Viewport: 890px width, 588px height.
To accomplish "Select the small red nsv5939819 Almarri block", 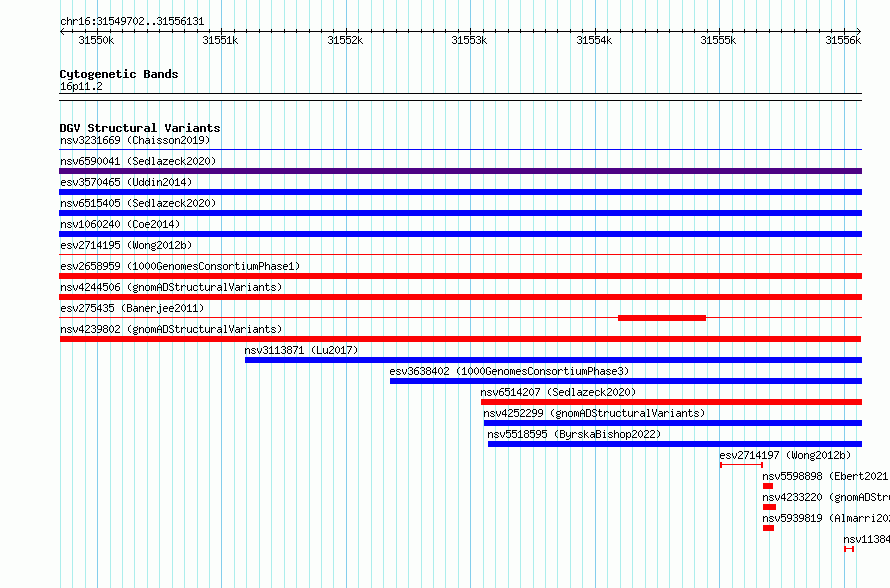I will pos(769,528).
